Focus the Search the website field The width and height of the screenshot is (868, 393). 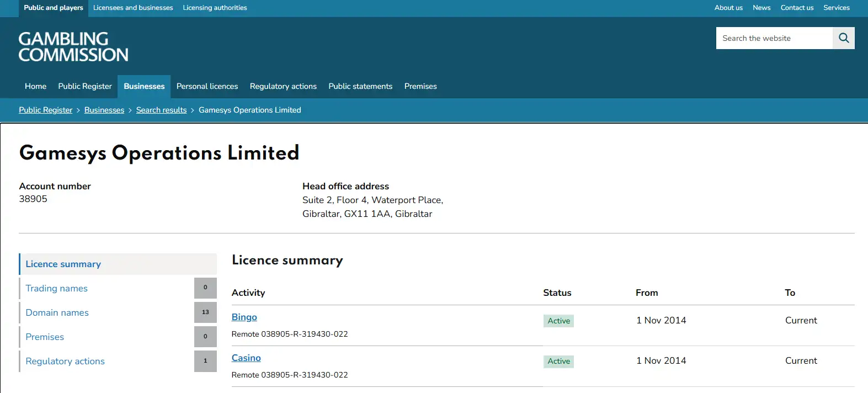point(774,38)
